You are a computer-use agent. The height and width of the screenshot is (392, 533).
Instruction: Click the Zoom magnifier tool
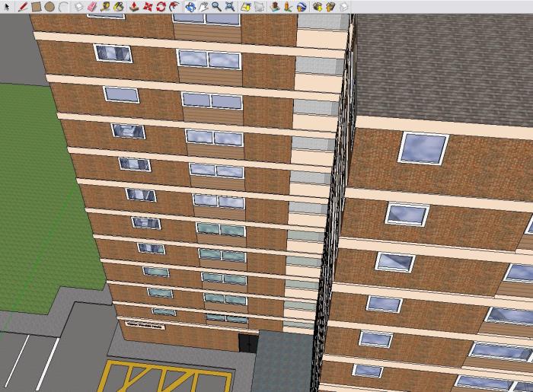(x=216, y=6)
